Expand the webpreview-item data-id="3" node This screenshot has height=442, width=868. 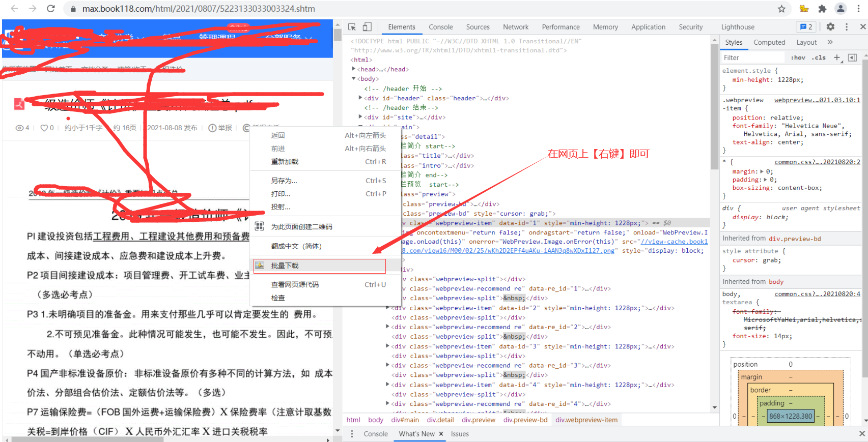[388, 346]
